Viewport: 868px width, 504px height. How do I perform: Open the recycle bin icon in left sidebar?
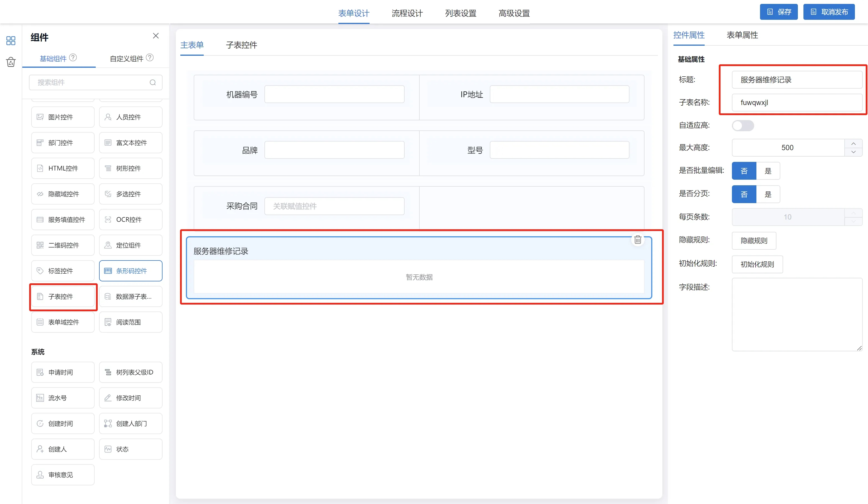tap(11, 62)
